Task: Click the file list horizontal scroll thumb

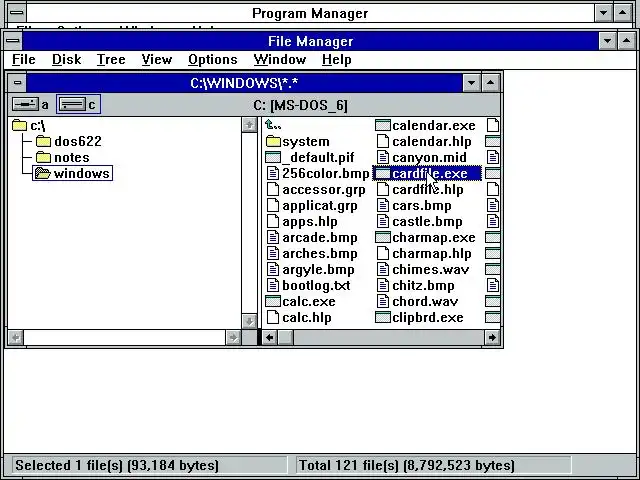Action: [x=286, y=338]
